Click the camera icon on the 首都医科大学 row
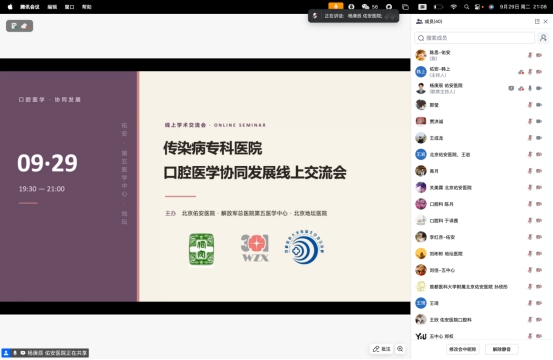Viewport: 553px width, 360px height. point(539,287)
